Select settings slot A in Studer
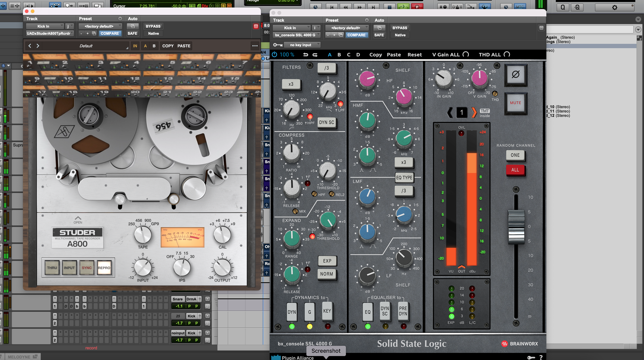This screenshot has height=360, width=644. [x=145, y=46]
